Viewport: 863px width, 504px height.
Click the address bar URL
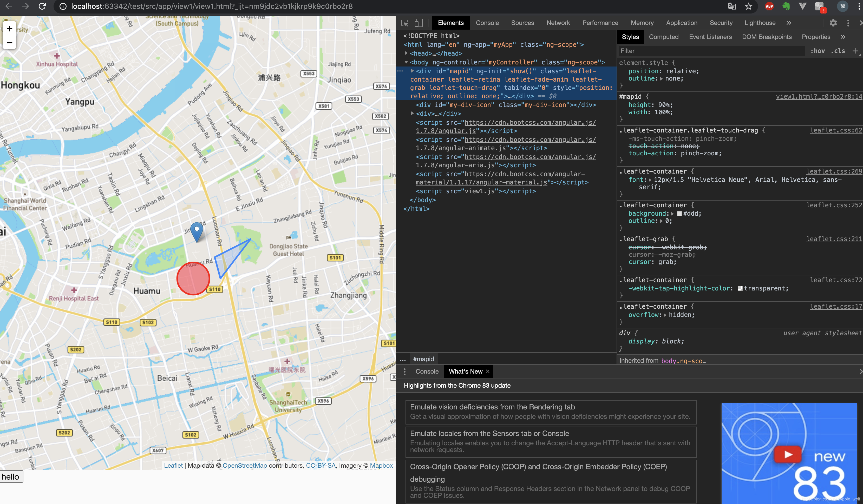212,6
